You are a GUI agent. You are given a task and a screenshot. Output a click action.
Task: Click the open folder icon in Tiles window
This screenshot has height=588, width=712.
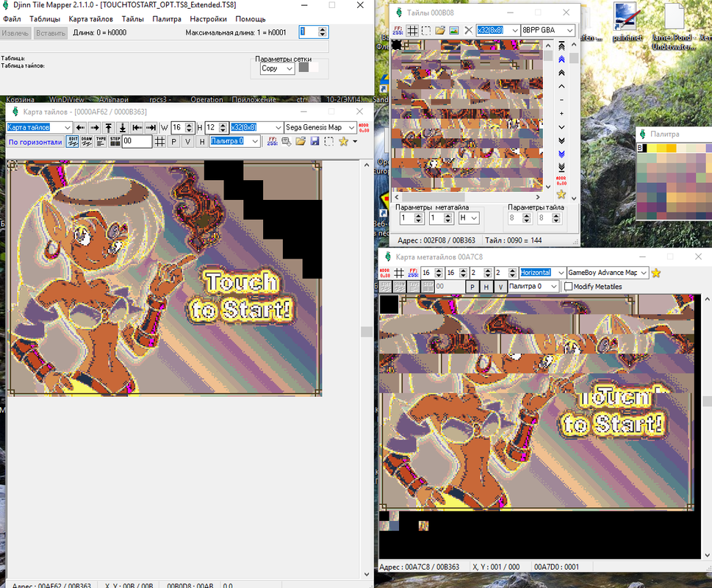(440, 30)
